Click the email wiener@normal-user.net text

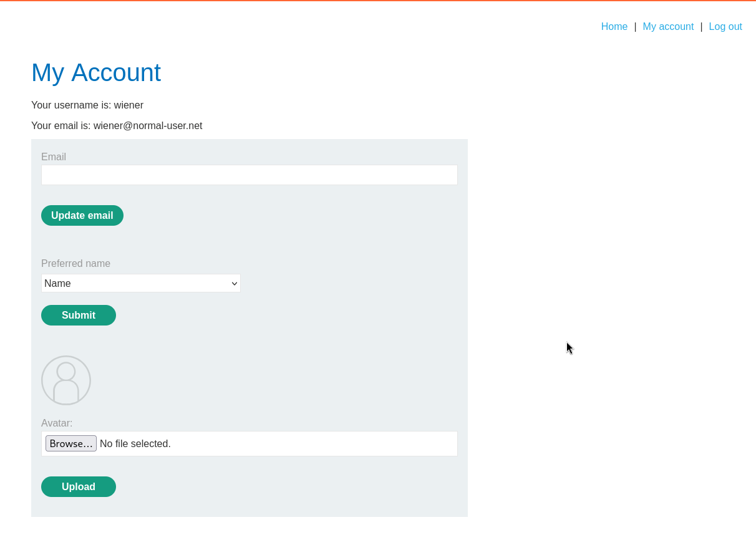click(148, 126)
